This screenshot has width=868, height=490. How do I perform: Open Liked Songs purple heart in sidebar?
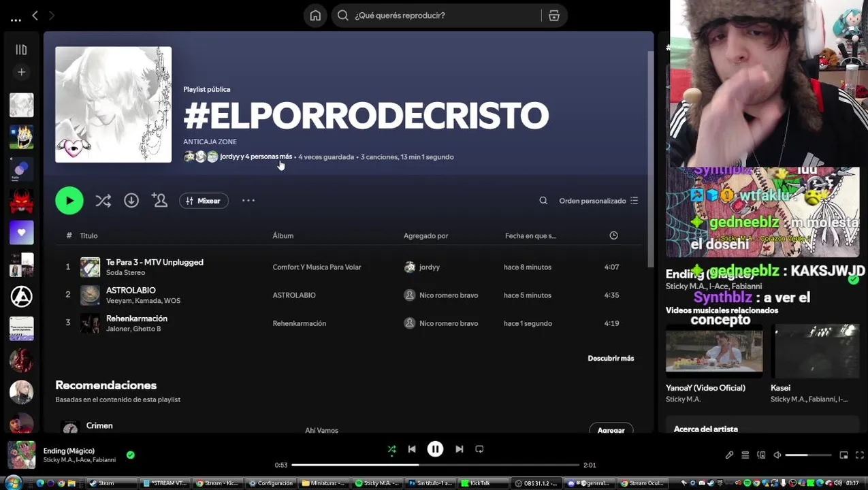point(21,233)
